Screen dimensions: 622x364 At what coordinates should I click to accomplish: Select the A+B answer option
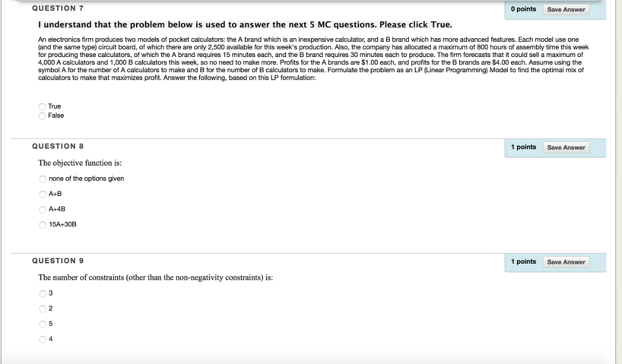(x=43, y=194)
